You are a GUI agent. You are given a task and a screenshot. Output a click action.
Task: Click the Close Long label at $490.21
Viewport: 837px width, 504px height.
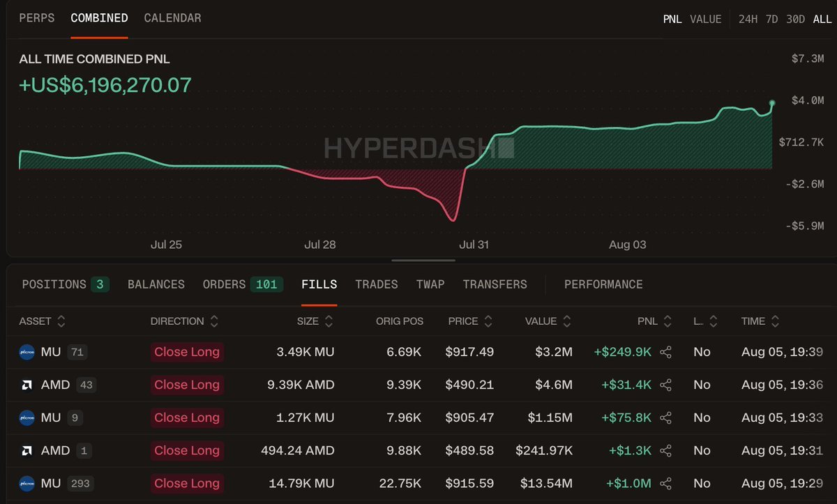[187, 385]
